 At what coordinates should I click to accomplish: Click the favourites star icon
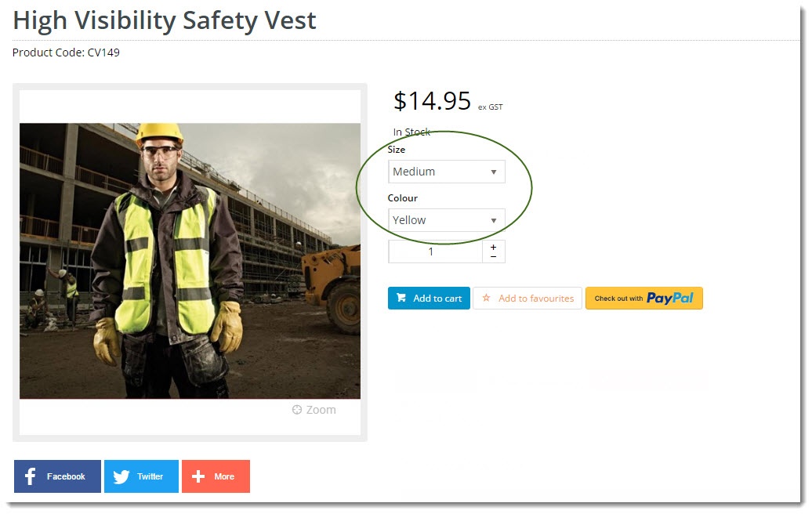[486, 298]
